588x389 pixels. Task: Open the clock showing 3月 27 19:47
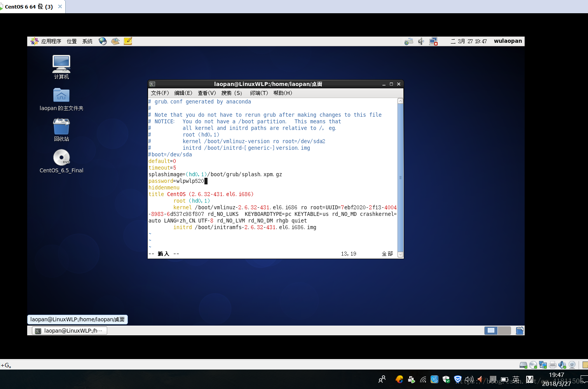(x=469, y=41)
